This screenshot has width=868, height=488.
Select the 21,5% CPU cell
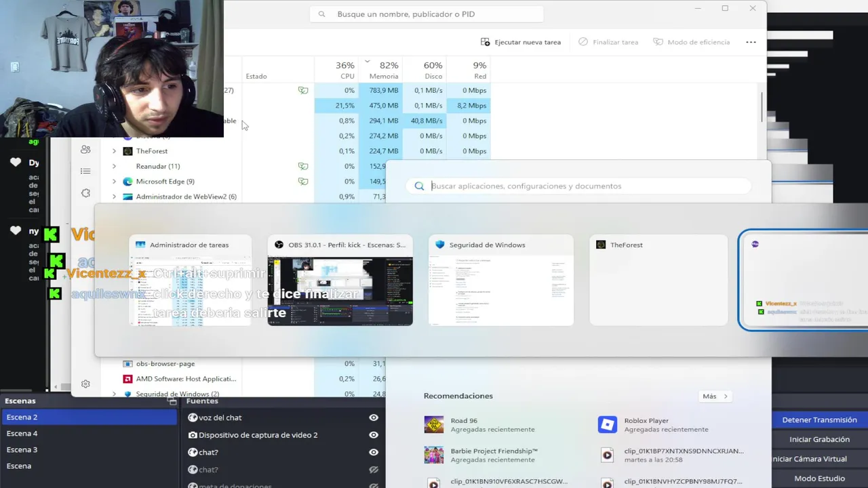[337, 106]
